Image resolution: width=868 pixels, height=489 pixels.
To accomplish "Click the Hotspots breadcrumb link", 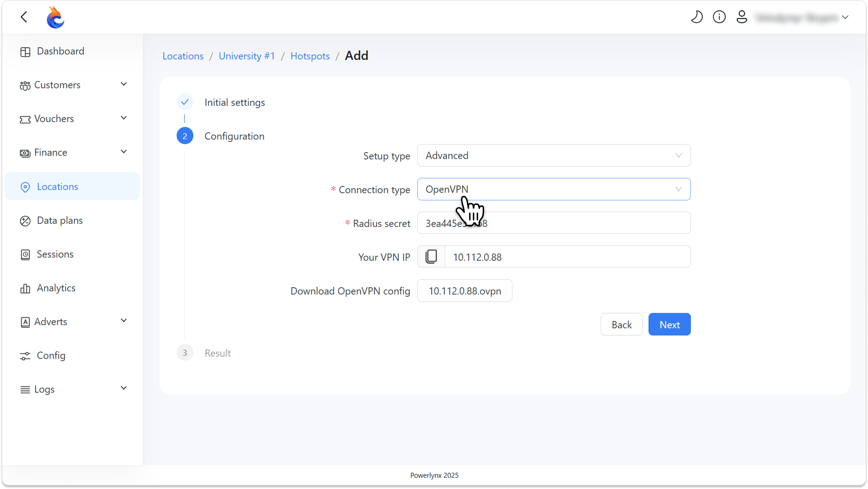I will point(310,56).
